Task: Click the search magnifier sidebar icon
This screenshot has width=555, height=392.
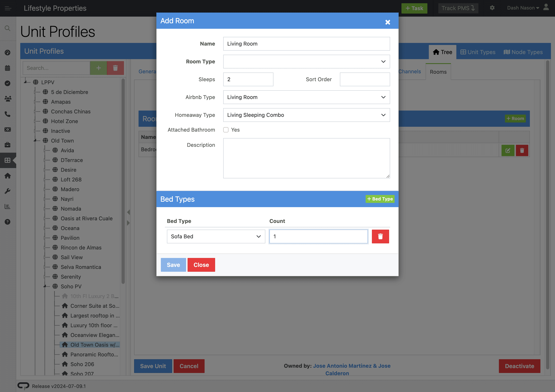Action: (x=8, y=28)
